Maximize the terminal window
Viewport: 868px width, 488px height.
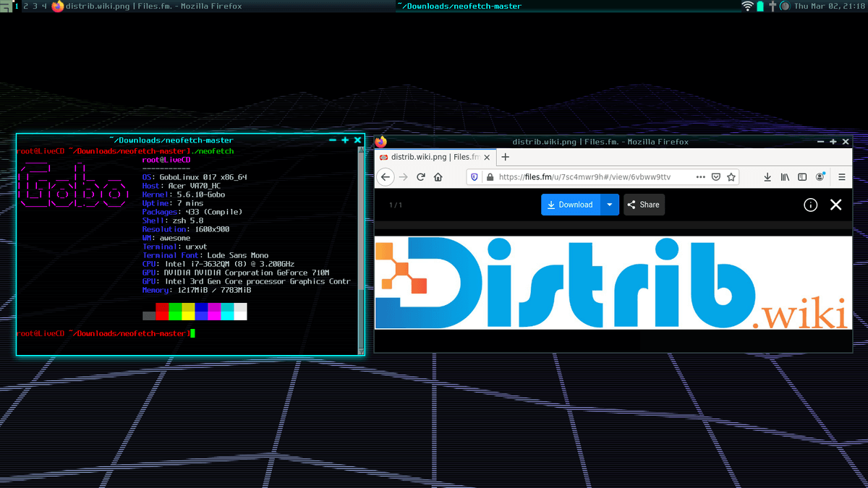pos(345,140)
